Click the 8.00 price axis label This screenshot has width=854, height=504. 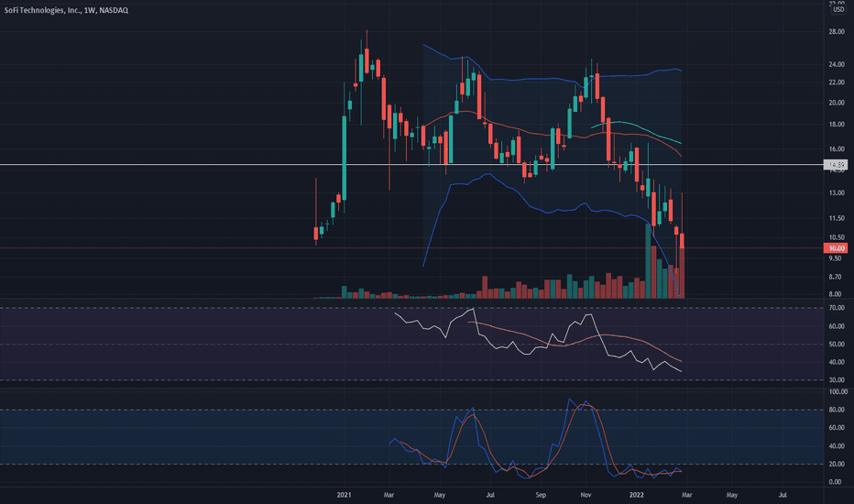pyautogui.click(x=837, y=294)
